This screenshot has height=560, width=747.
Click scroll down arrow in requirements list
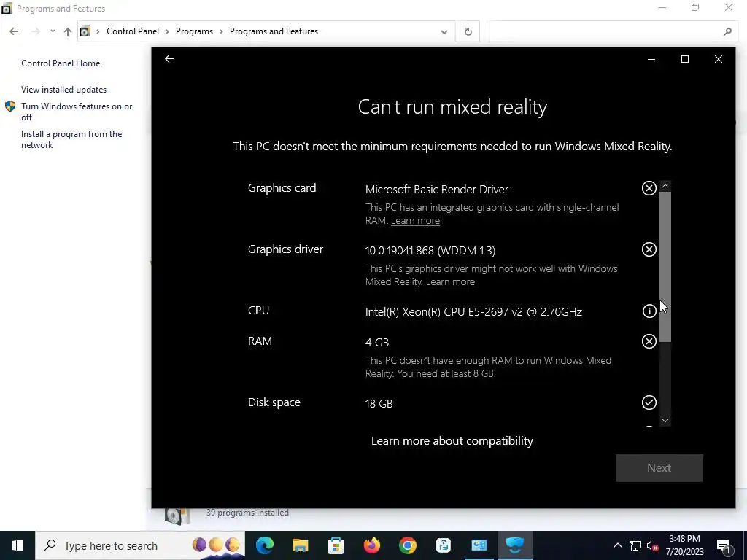coord(665,421)
